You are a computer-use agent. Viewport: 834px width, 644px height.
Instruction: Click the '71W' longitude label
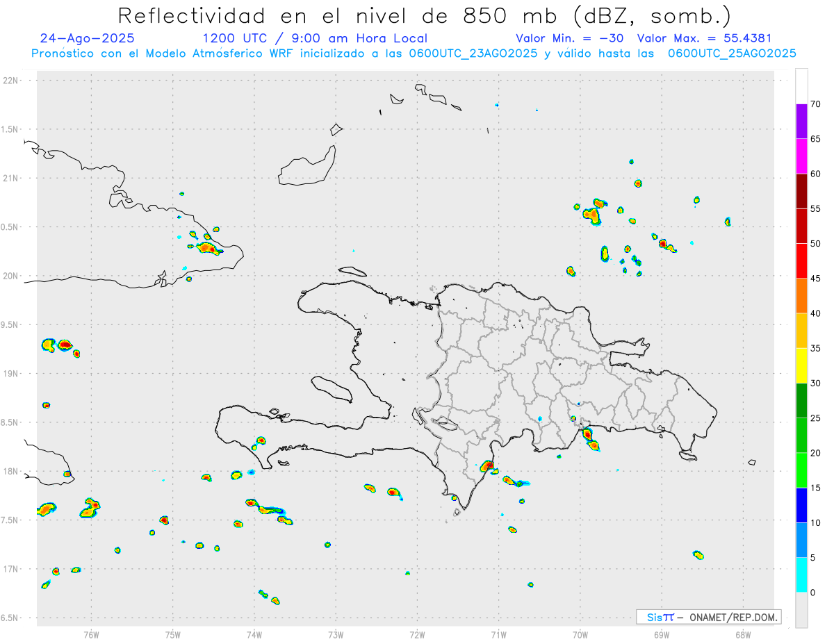(x=498, y=635)
